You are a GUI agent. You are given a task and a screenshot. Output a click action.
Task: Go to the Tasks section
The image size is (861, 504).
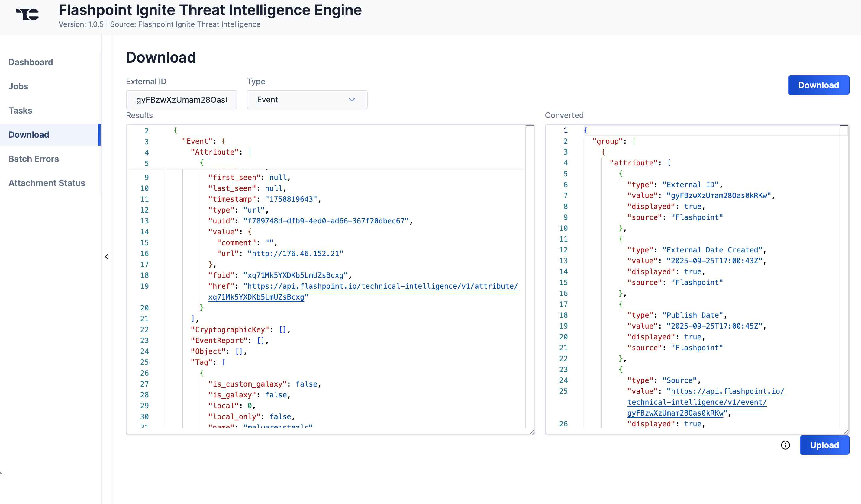click(20, 110)
